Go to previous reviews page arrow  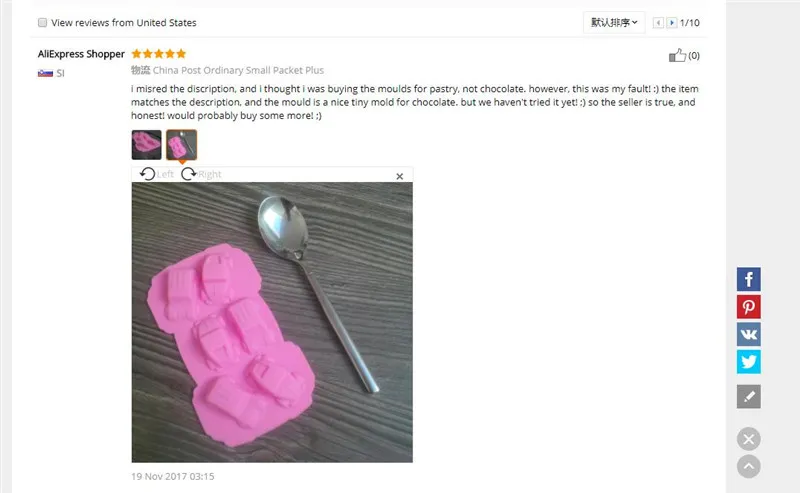tap(658, 22)
